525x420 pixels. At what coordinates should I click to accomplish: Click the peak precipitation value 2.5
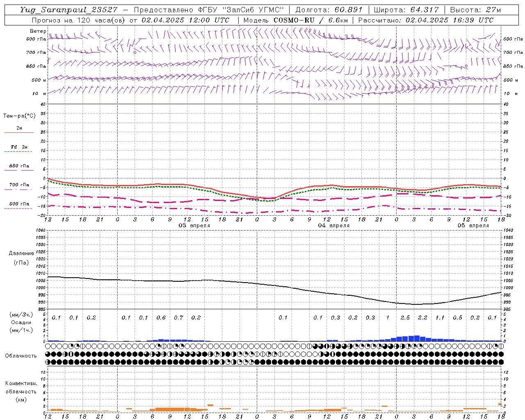click(405, 318)
